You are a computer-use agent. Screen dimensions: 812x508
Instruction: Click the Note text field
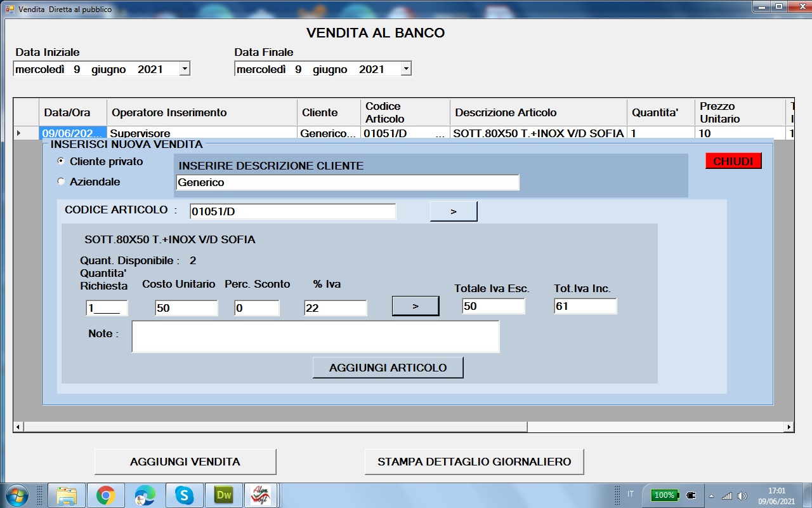tap(315, 337)
